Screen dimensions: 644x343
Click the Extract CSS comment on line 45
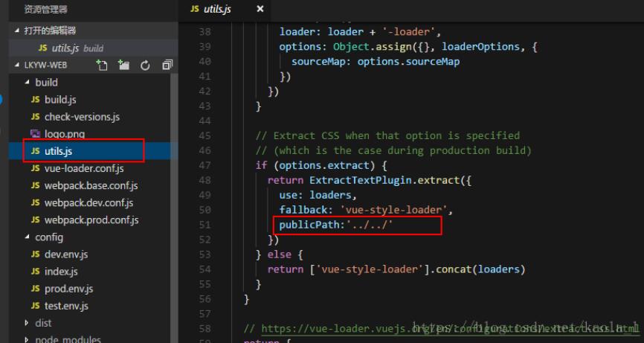point(387,135)
